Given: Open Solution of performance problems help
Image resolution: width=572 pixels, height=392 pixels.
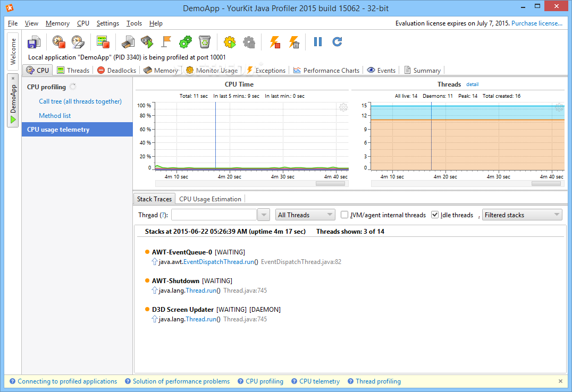Looking at the screenshot, I should tap(181, 381).
